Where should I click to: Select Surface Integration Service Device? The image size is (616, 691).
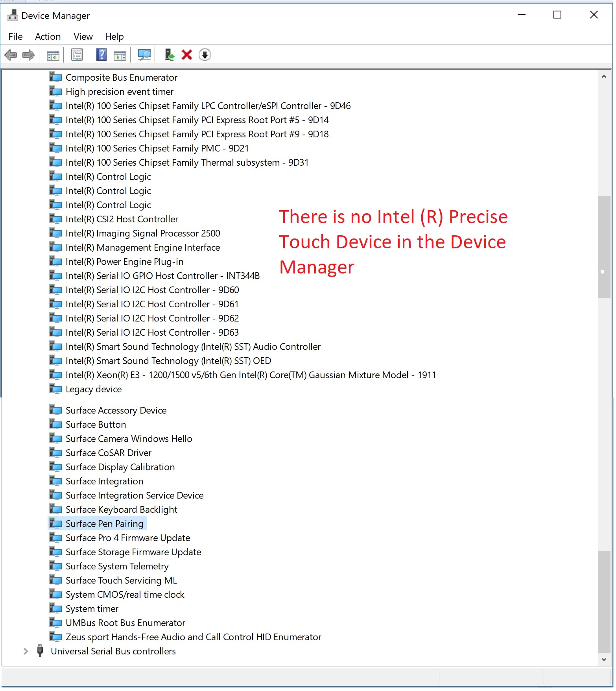coord(135,495)
